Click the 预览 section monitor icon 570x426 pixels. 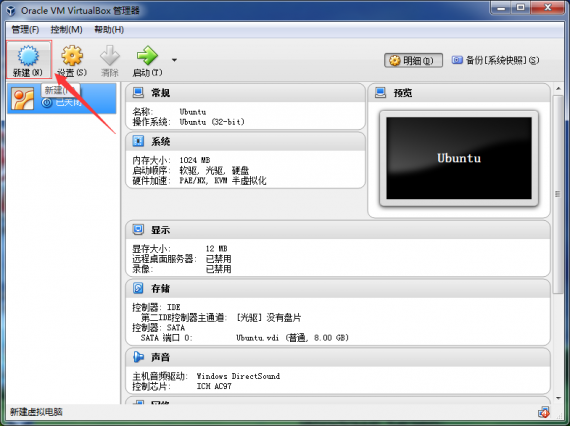tap(380, 93)
